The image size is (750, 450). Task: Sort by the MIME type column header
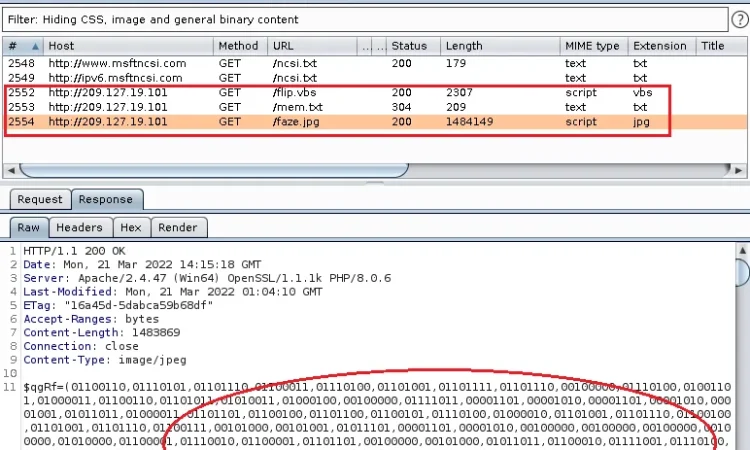pyautogui.click(x=594, y=46)
